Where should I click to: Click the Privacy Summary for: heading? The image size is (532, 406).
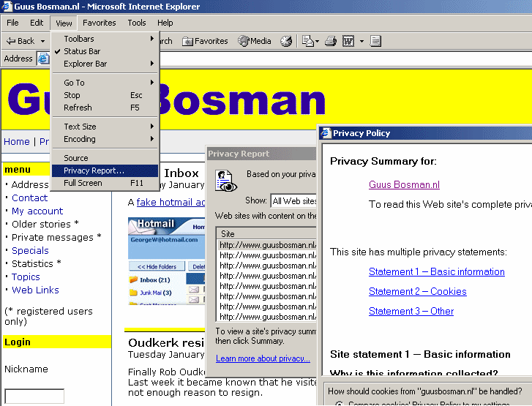(x=383, y=161)
